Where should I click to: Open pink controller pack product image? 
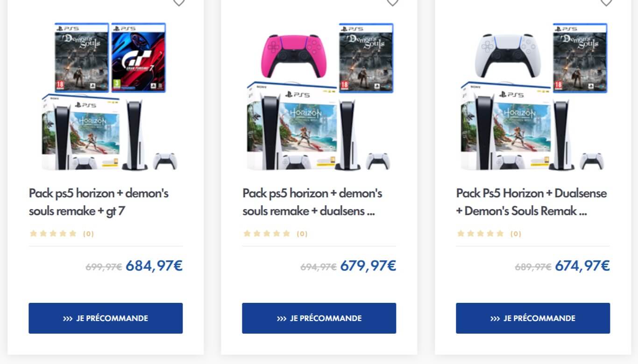coord(319,97)
